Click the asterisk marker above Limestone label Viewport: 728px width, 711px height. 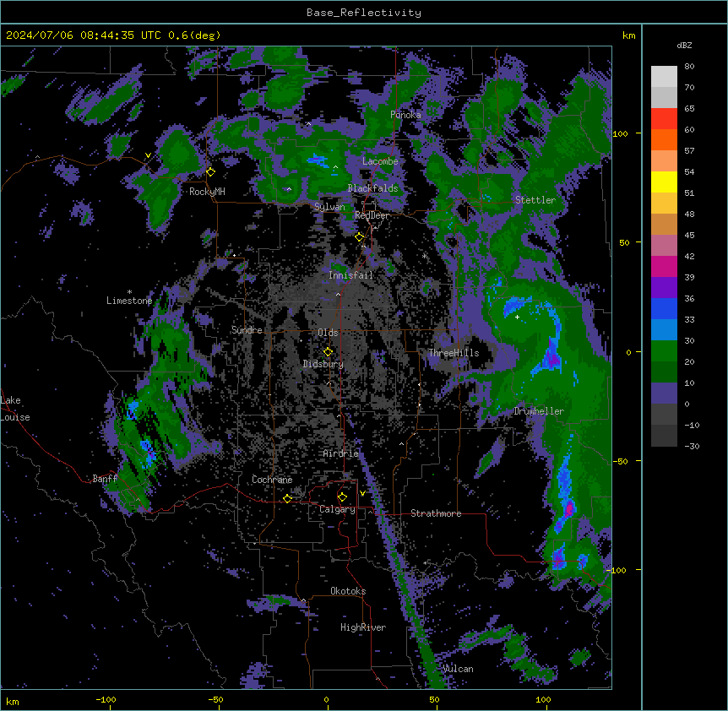tap(129, 292)
